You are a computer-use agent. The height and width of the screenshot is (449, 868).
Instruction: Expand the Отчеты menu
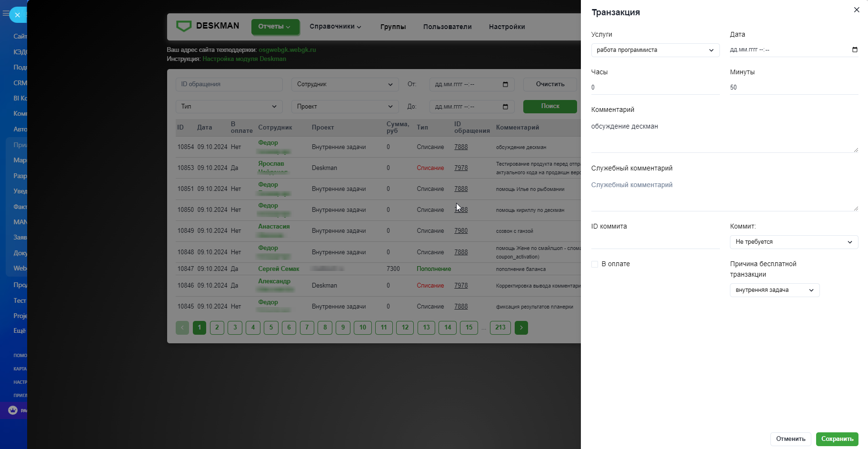click(x=275, y=27)
